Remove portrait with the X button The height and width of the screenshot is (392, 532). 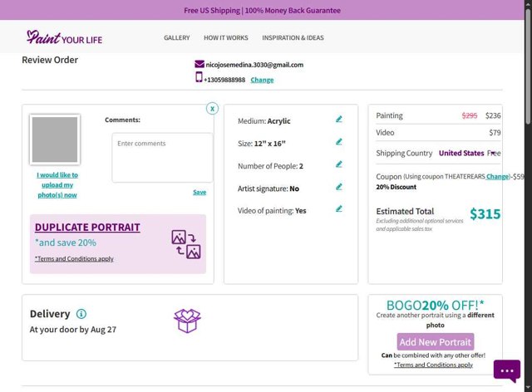[212, 109]
